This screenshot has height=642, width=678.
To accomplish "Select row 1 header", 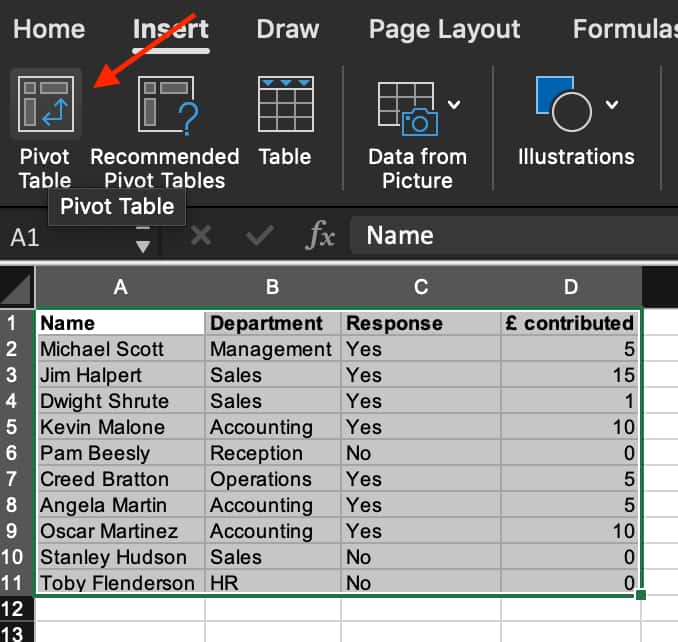I will (x=16, y=323).
